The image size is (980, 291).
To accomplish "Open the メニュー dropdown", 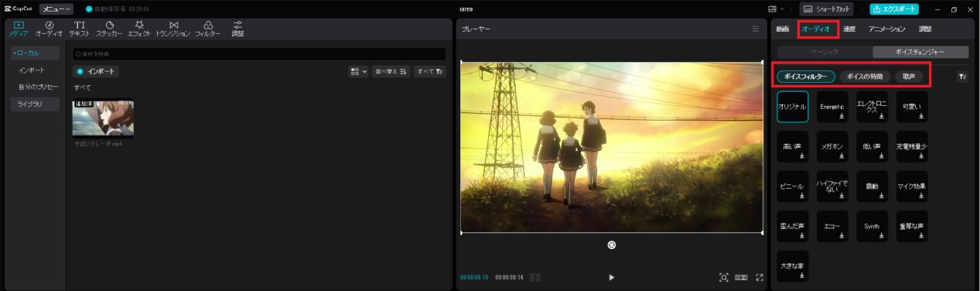I will coord(56,9).
